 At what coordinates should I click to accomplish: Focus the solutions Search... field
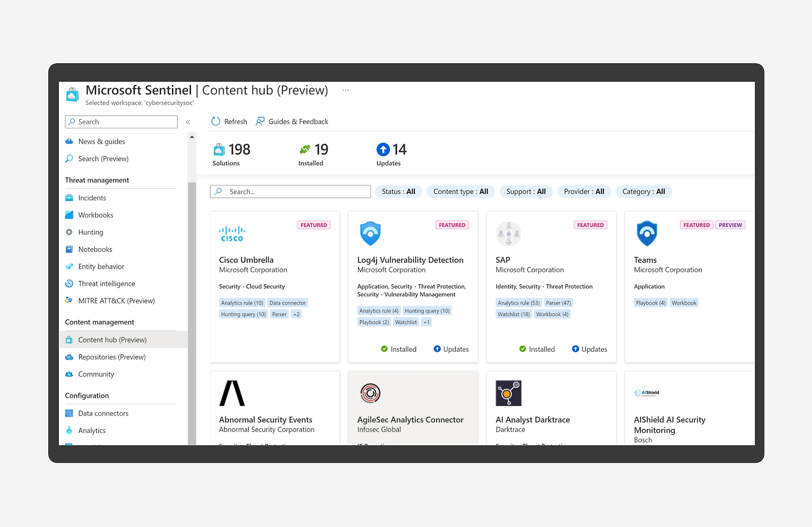(290, 191)
